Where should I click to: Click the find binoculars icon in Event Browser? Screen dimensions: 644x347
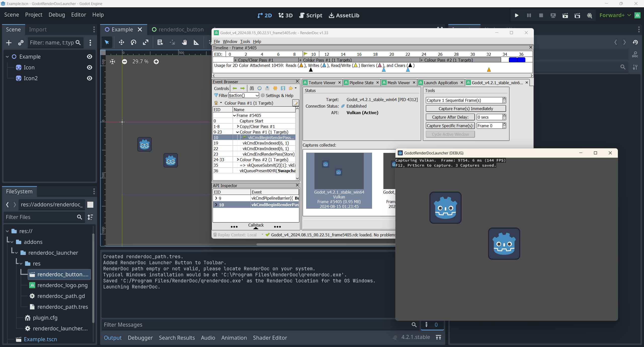click(x=252, y=88)
